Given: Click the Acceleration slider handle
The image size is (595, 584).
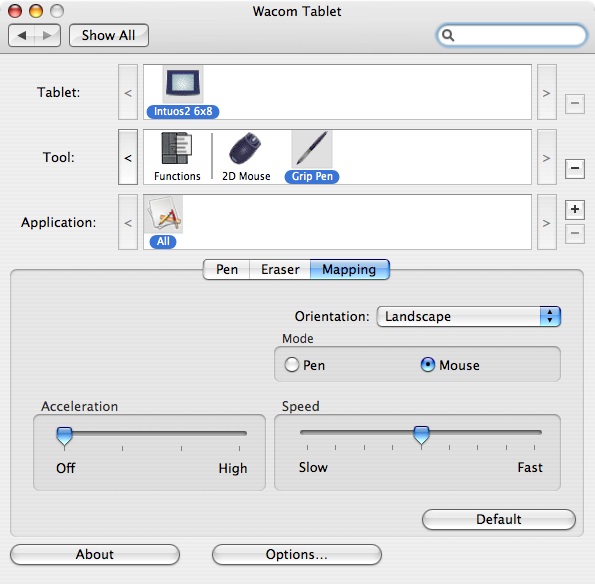Looking at the screenshot, I should point(64,436).
